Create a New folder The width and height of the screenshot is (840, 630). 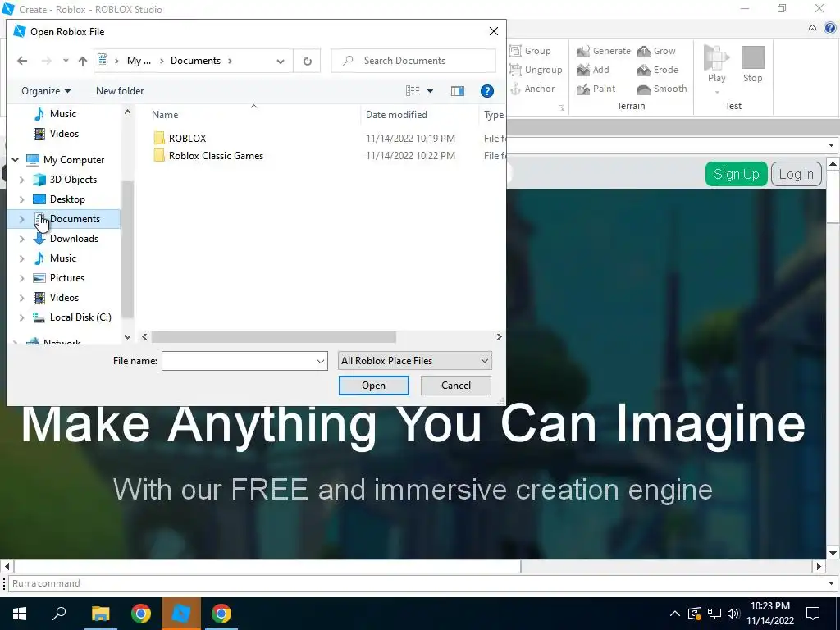click(120, 91)
